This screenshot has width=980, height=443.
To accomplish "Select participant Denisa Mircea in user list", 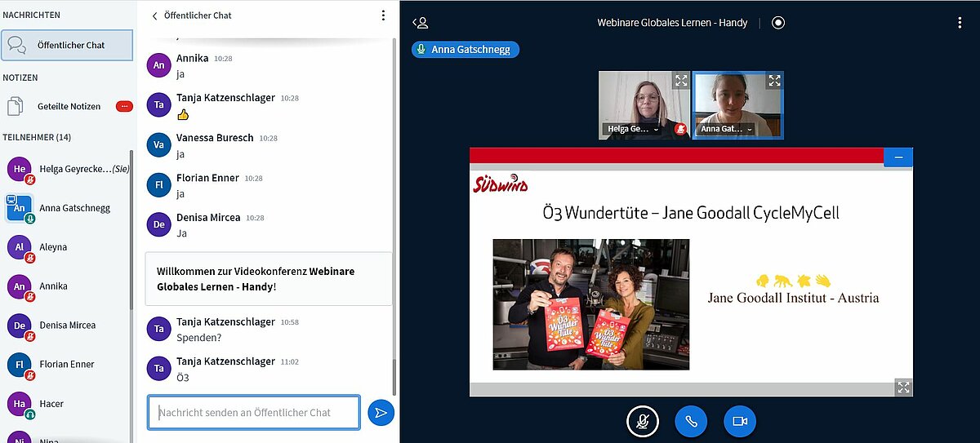I will tap(67, 325).
